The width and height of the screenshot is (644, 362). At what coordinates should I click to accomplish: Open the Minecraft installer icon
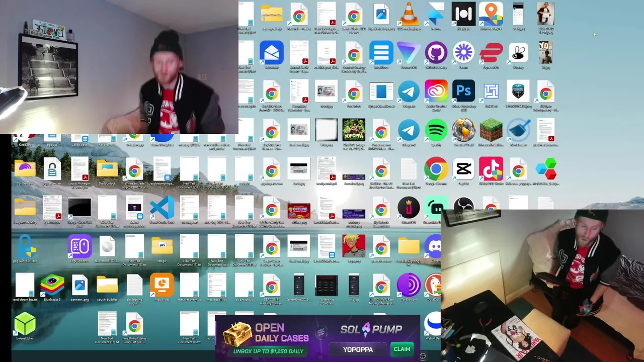click(x=491, y=131)
